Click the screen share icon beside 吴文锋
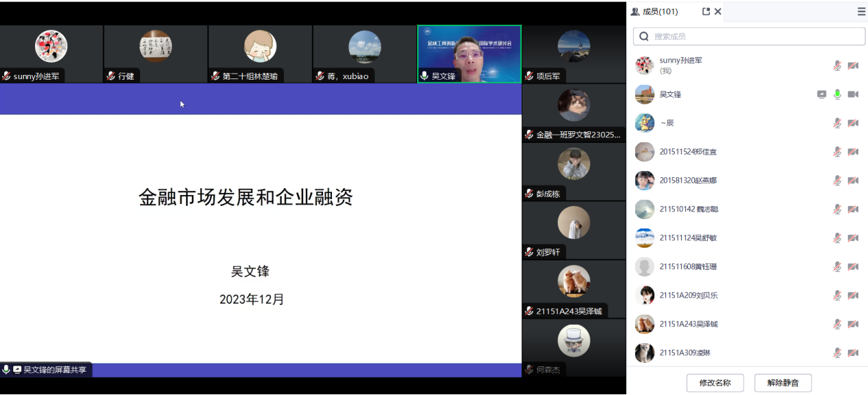868x395 pixels. 821,94
